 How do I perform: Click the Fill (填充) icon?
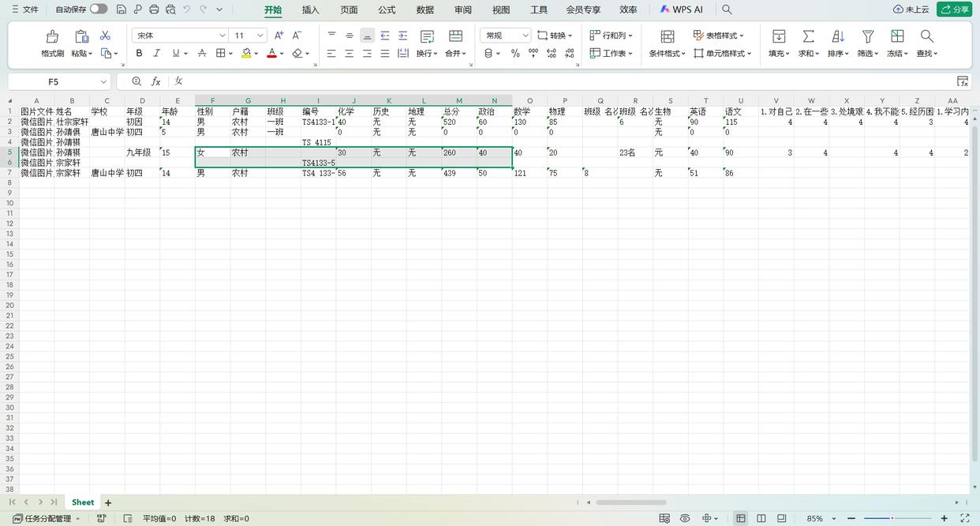779,36
